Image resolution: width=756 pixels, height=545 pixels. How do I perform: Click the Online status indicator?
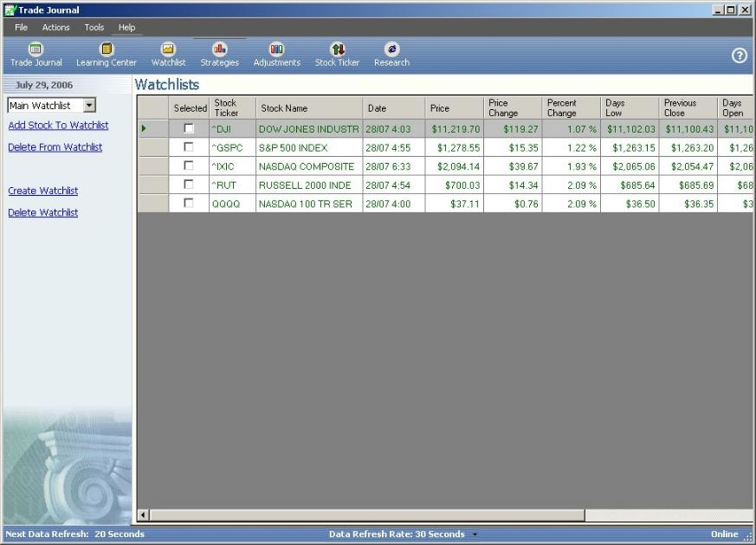[x=724, y=534]
